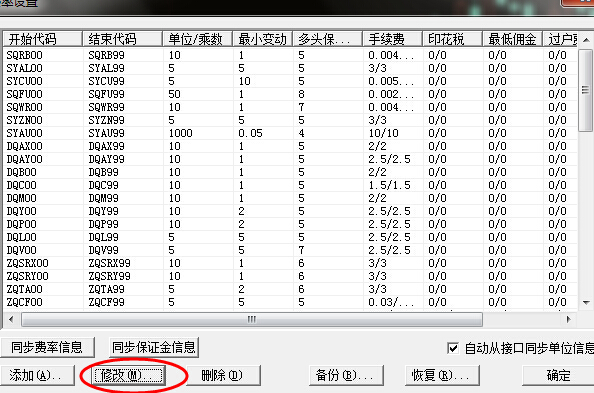Image resolution: width=594 pixels, height=393 pixels.
Task: Select the ZQTA00 row
Action: pos(290,289)
